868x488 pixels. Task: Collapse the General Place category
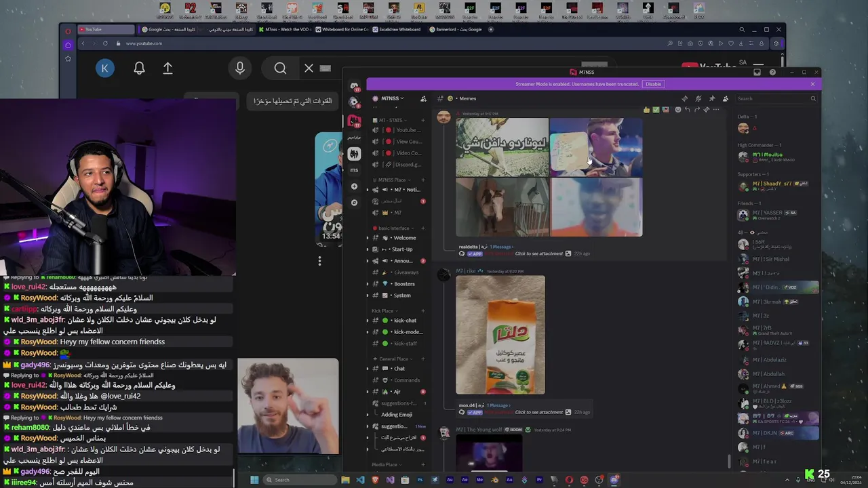click(393, 359)
